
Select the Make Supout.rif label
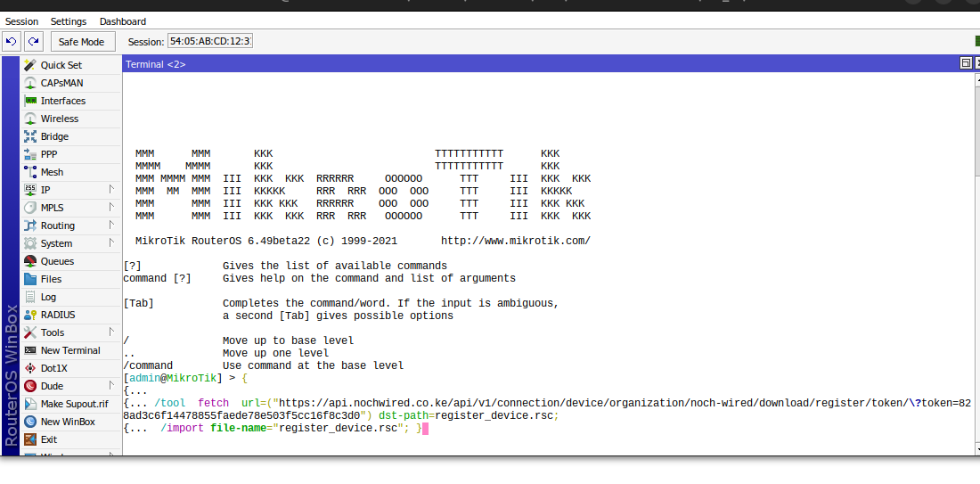click(x=74, y=404)
